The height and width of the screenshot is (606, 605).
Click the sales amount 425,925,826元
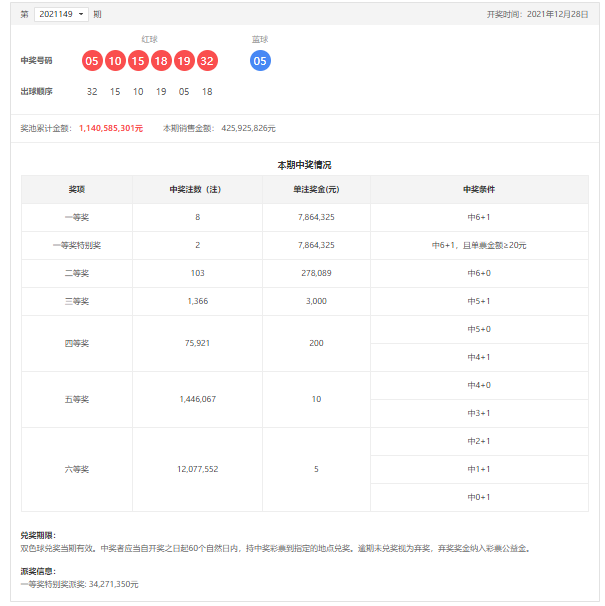[248, 128]
